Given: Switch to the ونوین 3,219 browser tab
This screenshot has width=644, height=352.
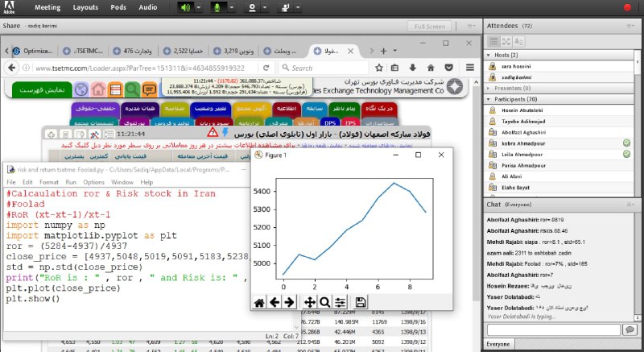Looking at the screenshot, I should point(233,51).
